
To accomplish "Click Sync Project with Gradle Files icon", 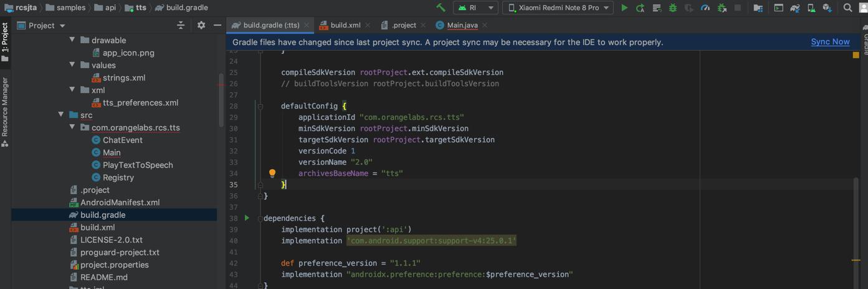I will point(795,7).
